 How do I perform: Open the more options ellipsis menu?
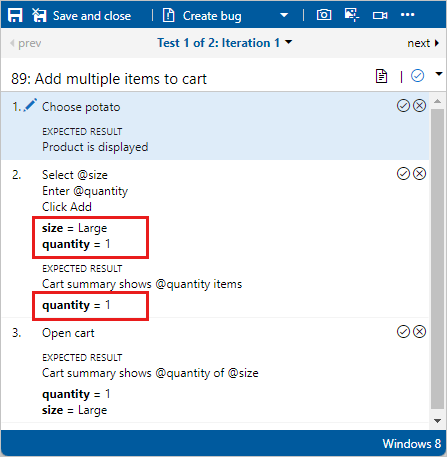tap(407, 15)
